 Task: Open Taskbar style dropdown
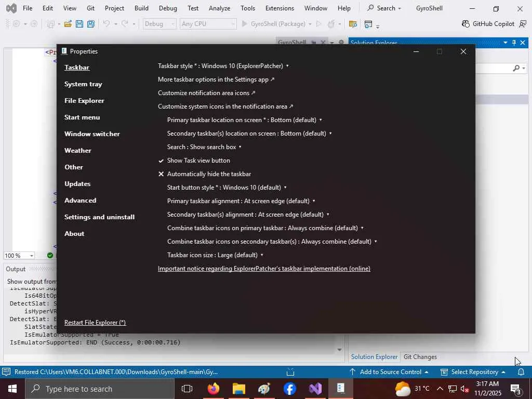tap(223, 66)
